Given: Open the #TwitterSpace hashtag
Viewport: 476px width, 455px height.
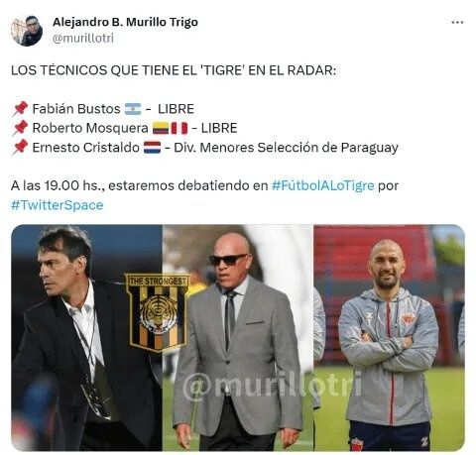Looking at the screenshot, I should [x=58, y=205].
